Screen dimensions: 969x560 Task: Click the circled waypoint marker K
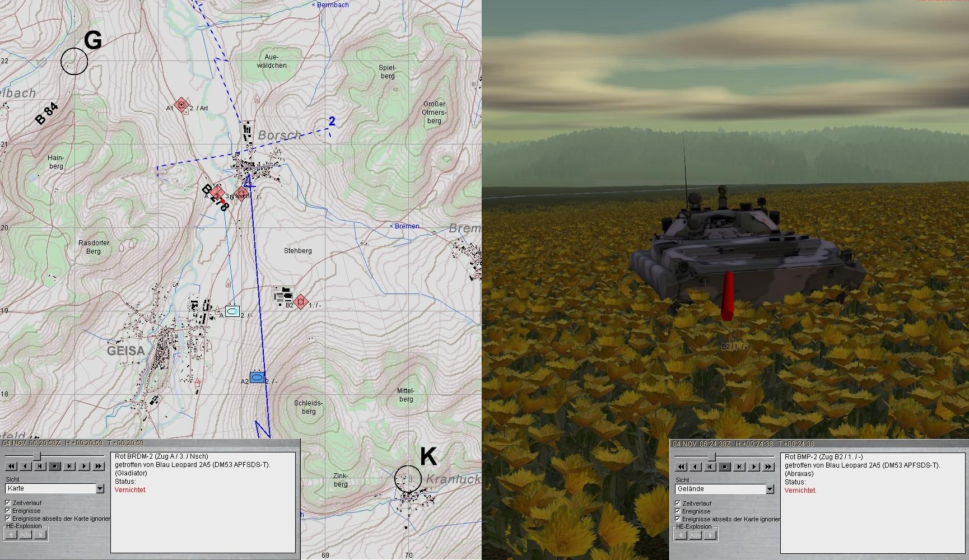[x=408, y=479]
